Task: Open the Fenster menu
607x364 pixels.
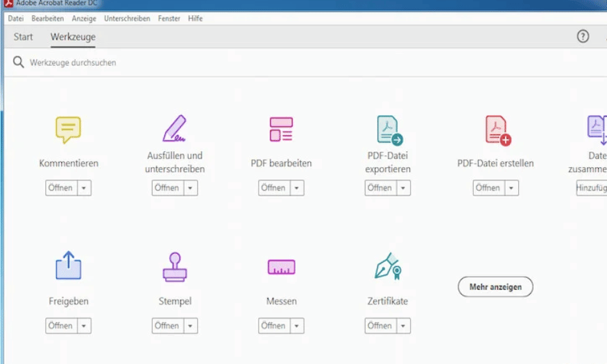Action: [x=169, y=19]
